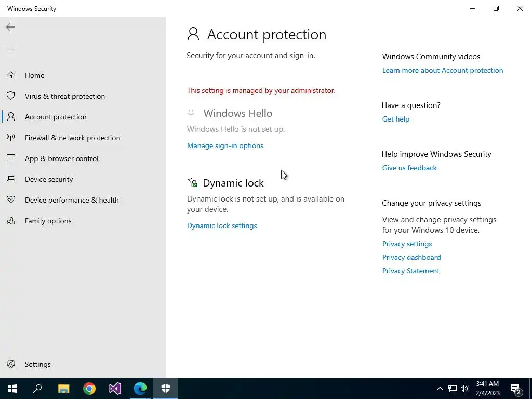Click the Account protection header person icon
Image resolution: width=532 pixels, height=399 pixels.
coord(193,34)
